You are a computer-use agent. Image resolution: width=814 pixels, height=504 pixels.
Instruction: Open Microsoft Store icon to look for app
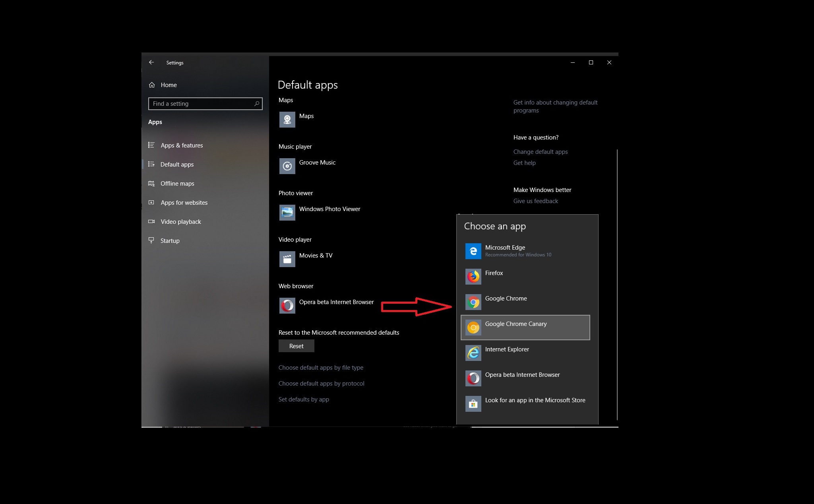pos(473,404)
